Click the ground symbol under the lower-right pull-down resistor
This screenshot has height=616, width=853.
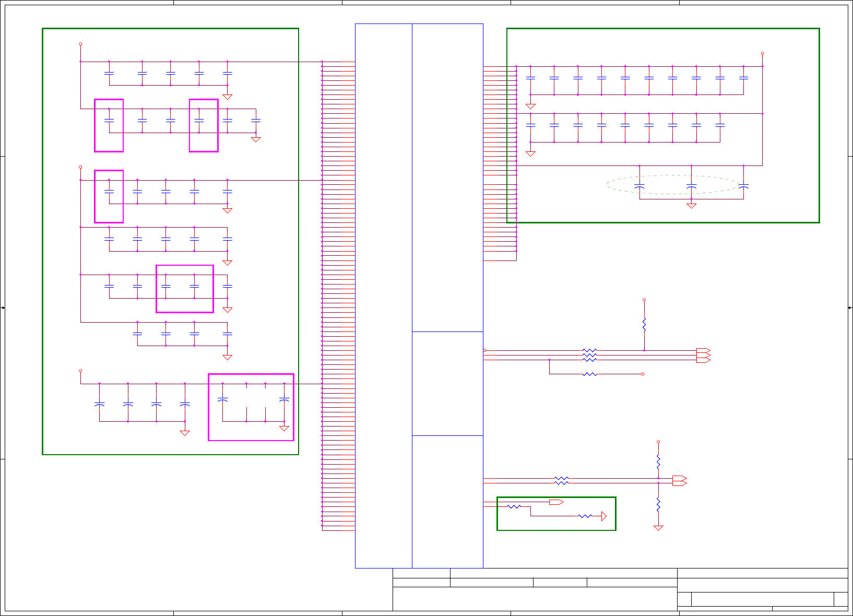[x=658, y=528]
